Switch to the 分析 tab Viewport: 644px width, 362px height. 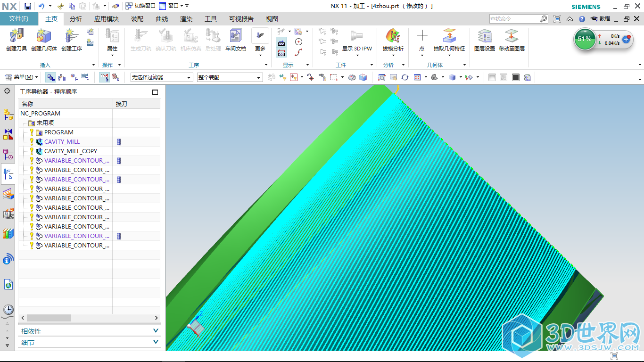tap(76, 19)
